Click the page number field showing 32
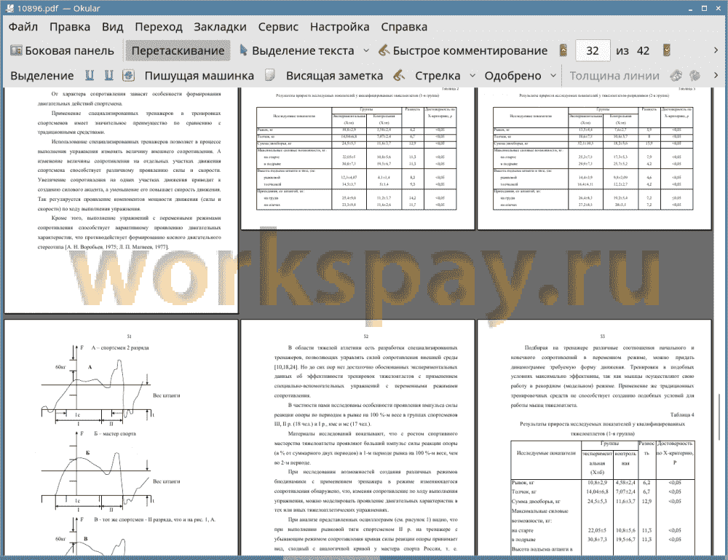Image resolution: width=728 pixels, height=560 pixels. pos(593,51)
